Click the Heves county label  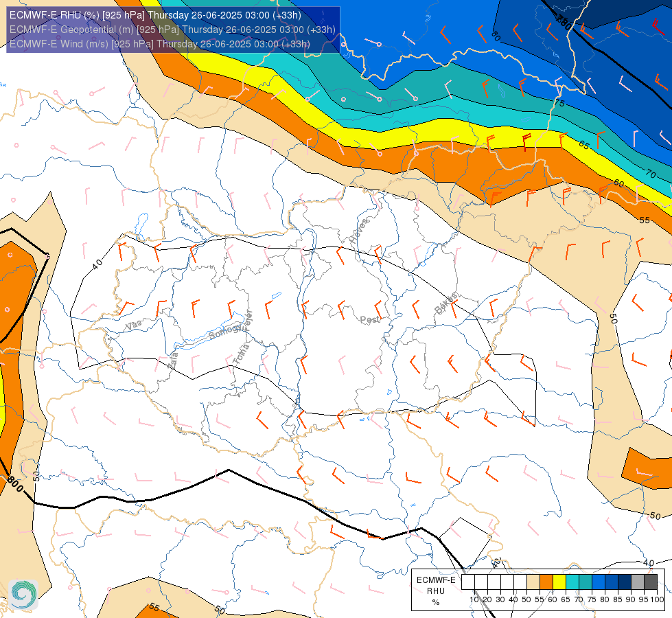(x=359, y=231)
